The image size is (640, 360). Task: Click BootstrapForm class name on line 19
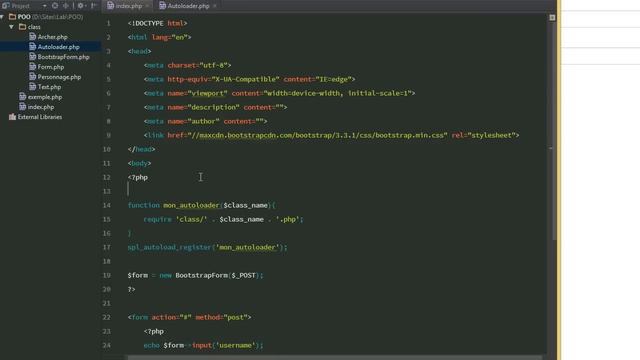pyautogui.click(x=202, y=275)
